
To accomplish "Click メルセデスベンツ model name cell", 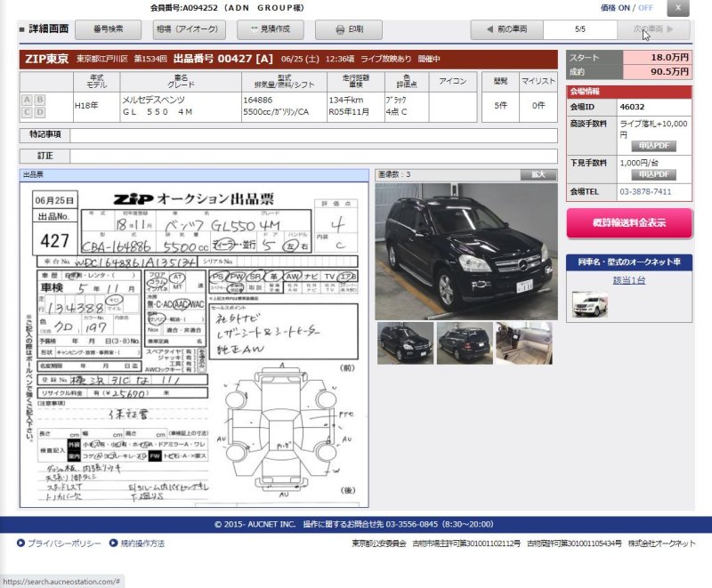I will pyautogui.click(x=181, y=107).
